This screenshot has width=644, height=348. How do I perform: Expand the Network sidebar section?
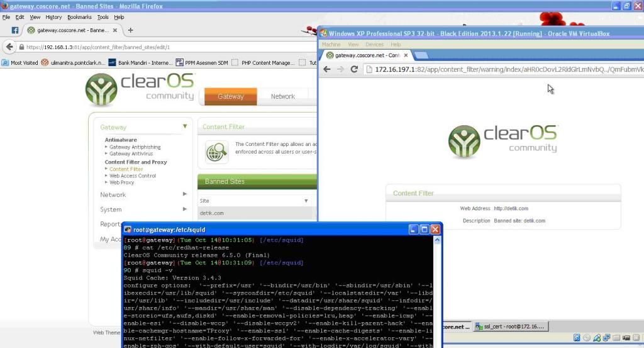184,194
